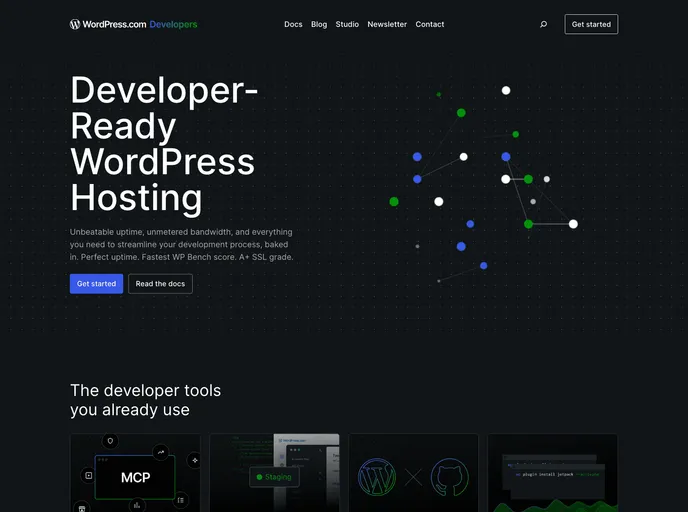This screenshot has width=688, height=512.
Task: Open the plugin install jetpack CLI card
Action: (553, 473)
